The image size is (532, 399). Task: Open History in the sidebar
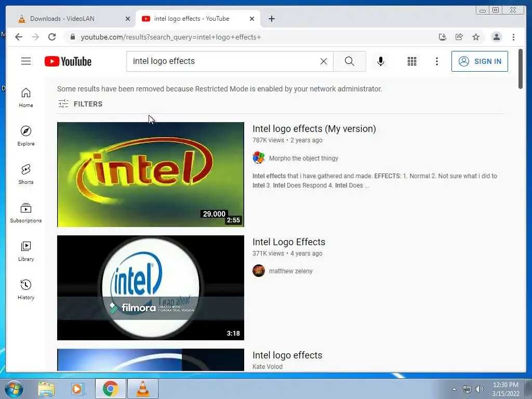[x=26, y=289]
